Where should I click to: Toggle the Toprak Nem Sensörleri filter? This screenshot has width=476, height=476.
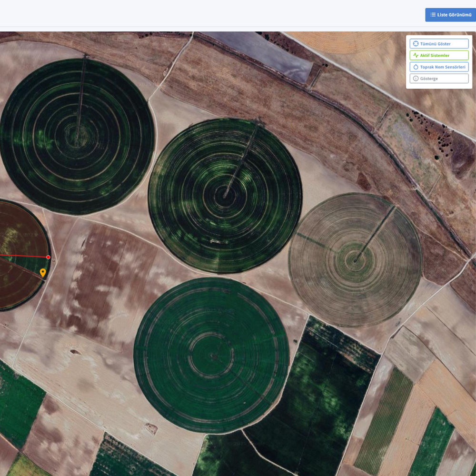[x=439, y=67]
